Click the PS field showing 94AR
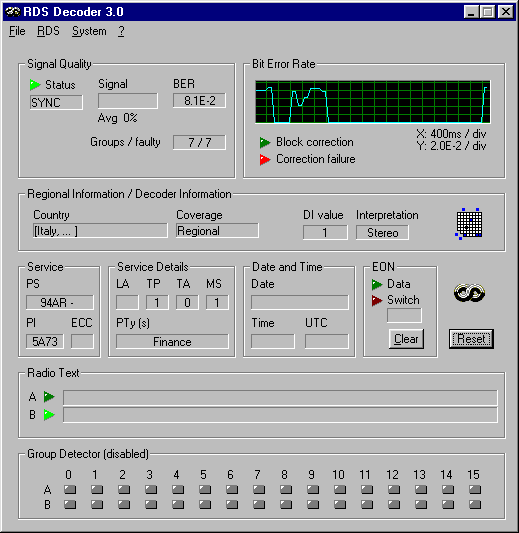The image size is (519, 533). click(x=59, y=302)
